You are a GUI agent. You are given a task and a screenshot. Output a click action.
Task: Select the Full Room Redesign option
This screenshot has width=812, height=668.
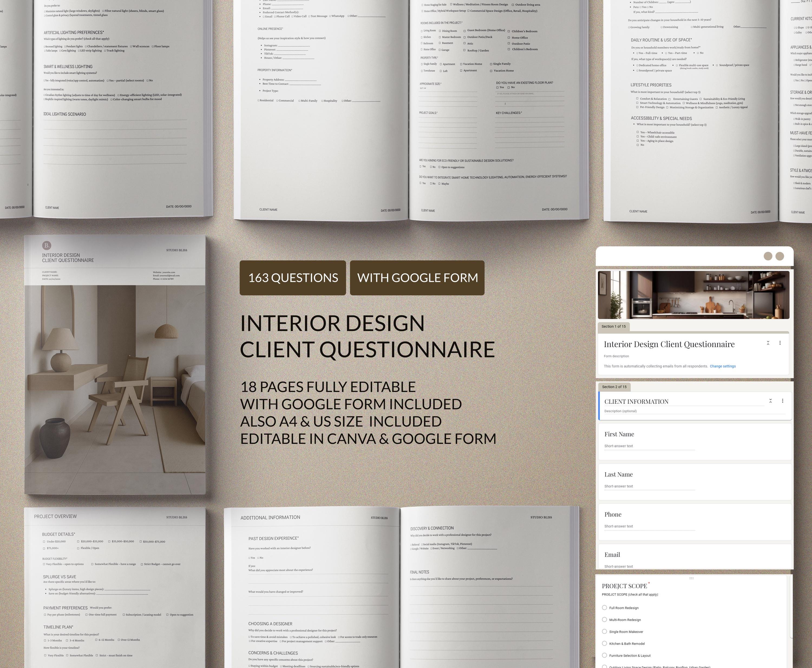604,608
